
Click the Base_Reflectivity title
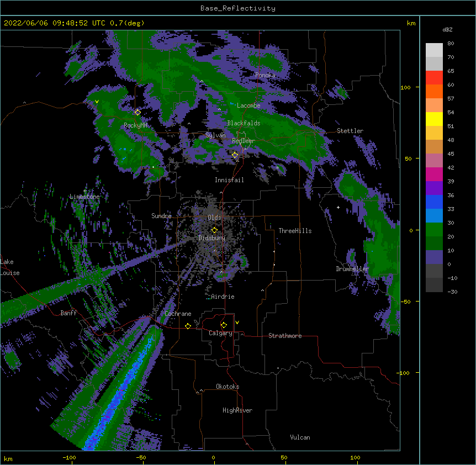point(238,8)
